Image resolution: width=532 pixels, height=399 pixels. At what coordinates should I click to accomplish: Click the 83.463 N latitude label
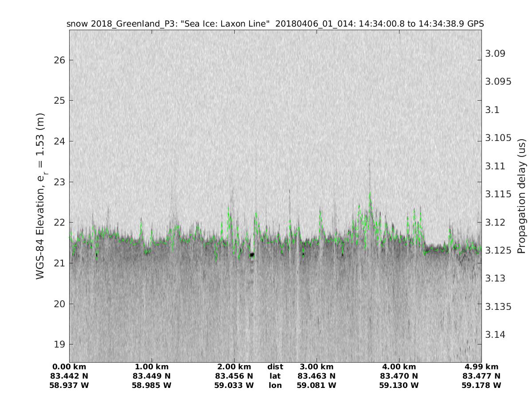click(x=316, y=376)
